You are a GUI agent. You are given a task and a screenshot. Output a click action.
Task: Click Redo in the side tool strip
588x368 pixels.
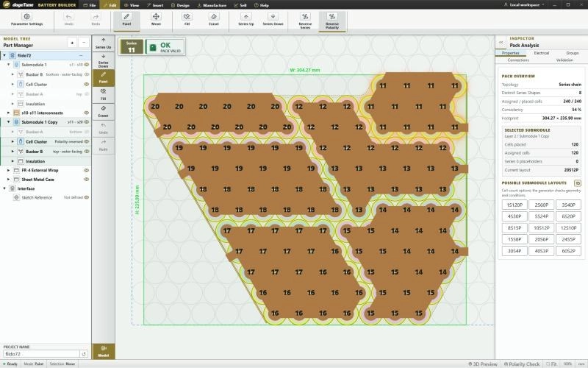pyautogui.click(x=104, y=145)
